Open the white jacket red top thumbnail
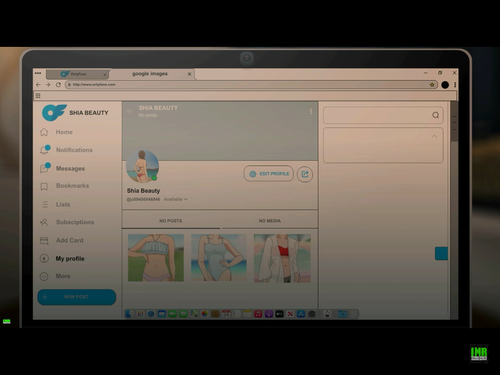 coord(282,258)
